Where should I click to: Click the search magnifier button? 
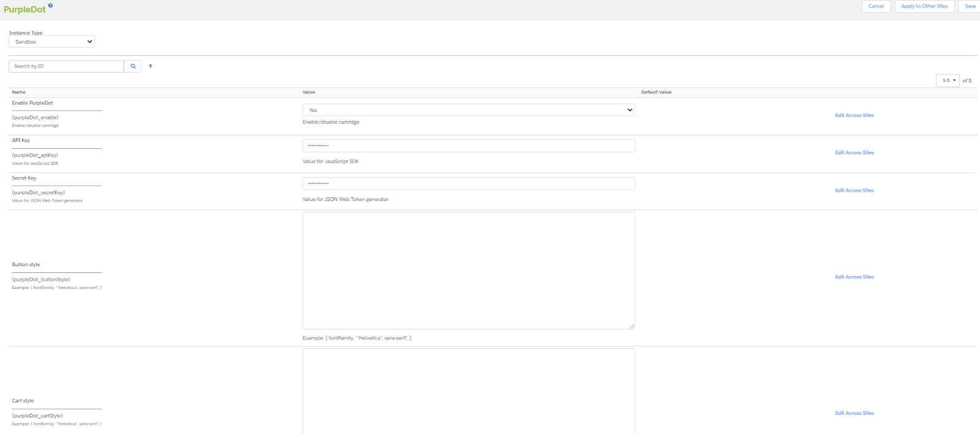[x=133, y=66]
